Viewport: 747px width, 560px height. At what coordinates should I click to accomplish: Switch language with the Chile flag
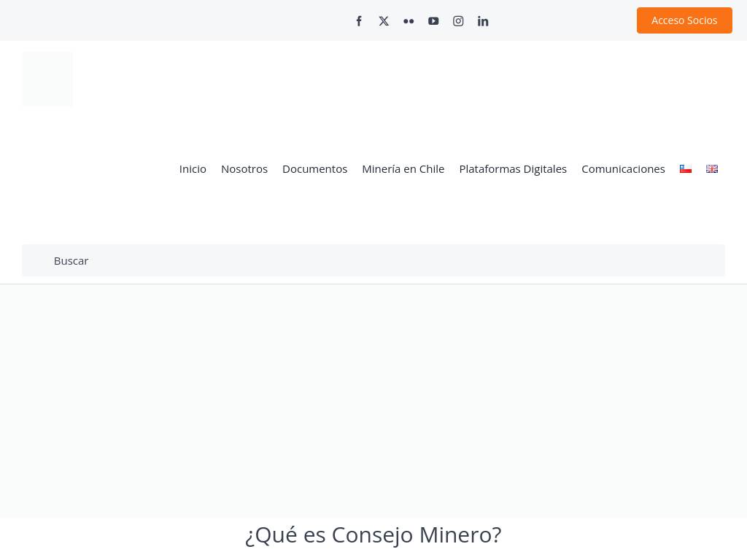[686, 168]
